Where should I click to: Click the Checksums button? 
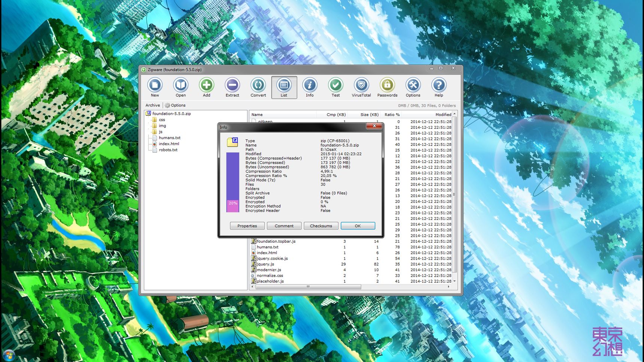click(x=321, y=226)
